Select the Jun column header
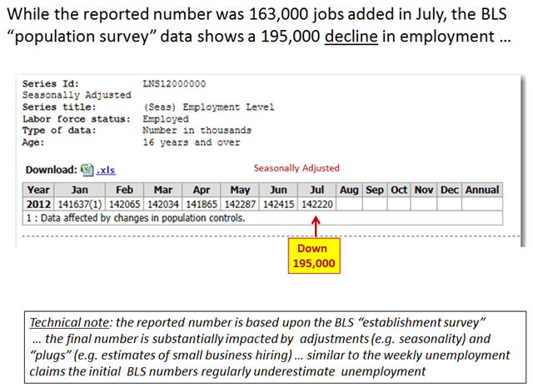Image resolution: width=533 pixels, height=392 pixels. point(278,190)
